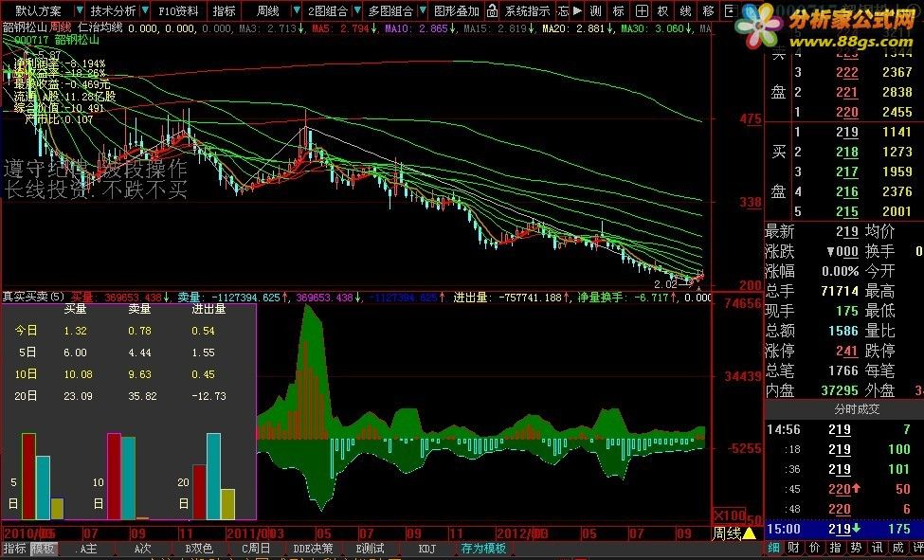Click the 存为模板 save template button
Image resolution: width=924 pixels, height=560 pixels.
click(483, 549)
